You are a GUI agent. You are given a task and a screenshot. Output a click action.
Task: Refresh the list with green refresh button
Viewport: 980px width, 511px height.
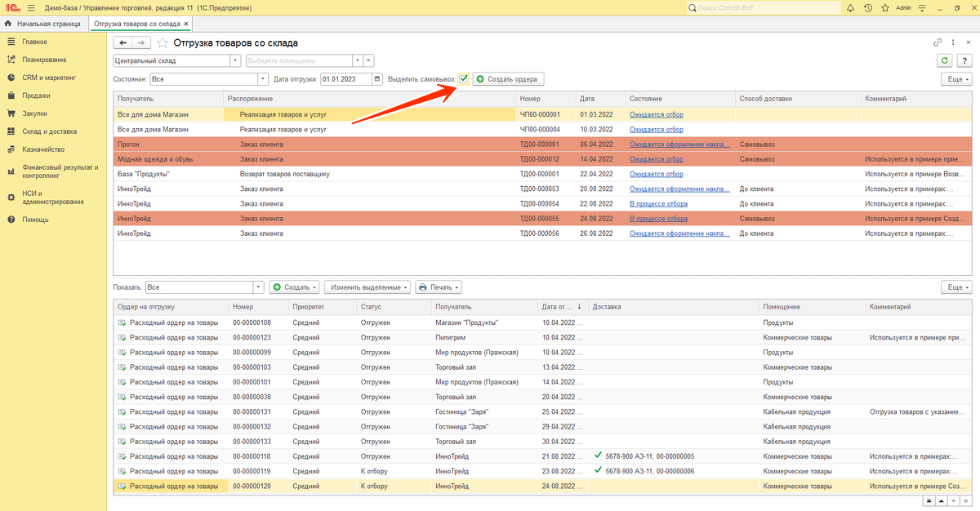945,60
